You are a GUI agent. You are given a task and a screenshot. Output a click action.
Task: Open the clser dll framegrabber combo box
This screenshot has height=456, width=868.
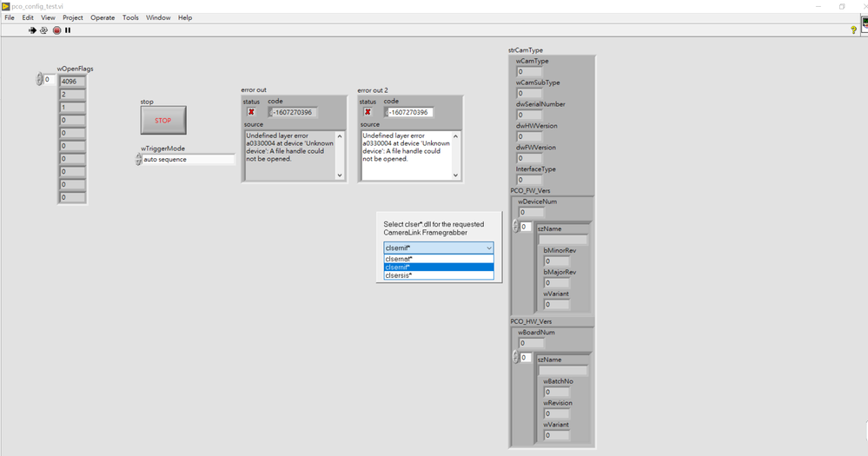click(439, 248)
